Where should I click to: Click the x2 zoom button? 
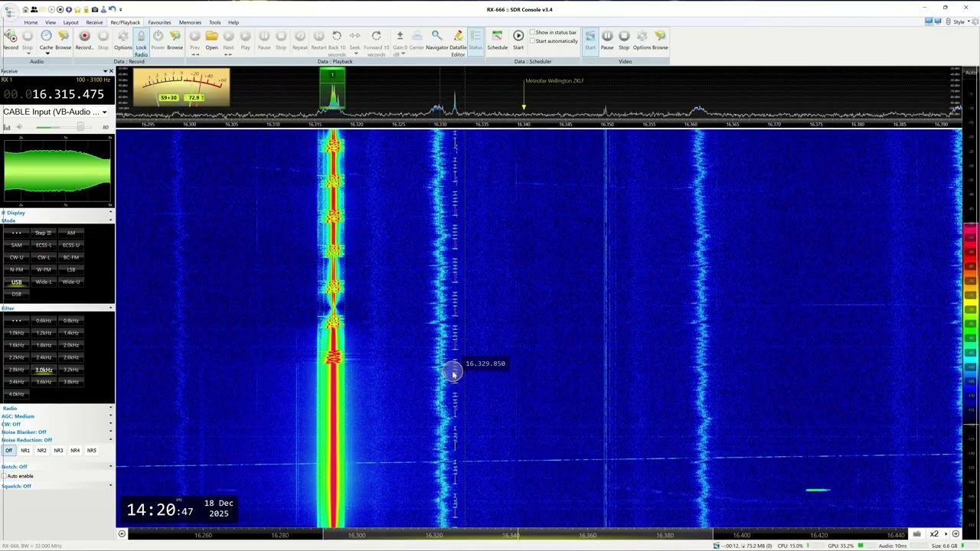[934, 534]
